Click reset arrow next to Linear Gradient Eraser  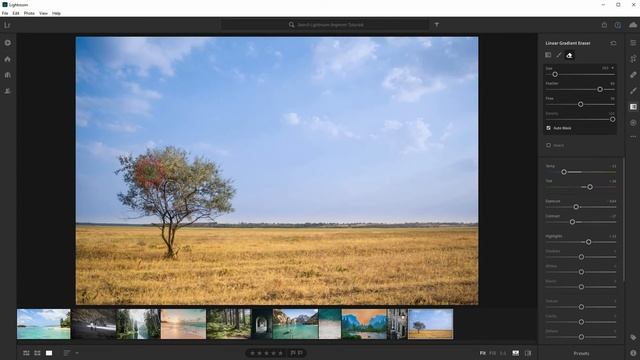613,43
